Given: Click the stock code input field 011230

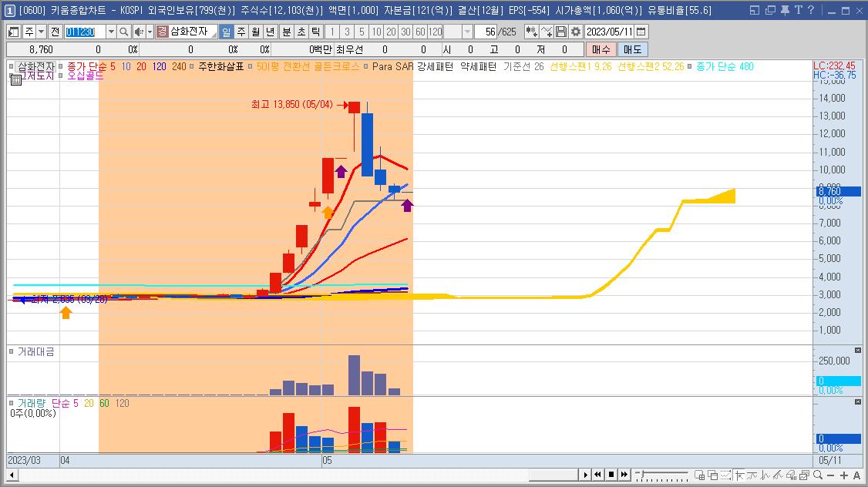Looking at the screenshot, I should click(x=85, y=32).
